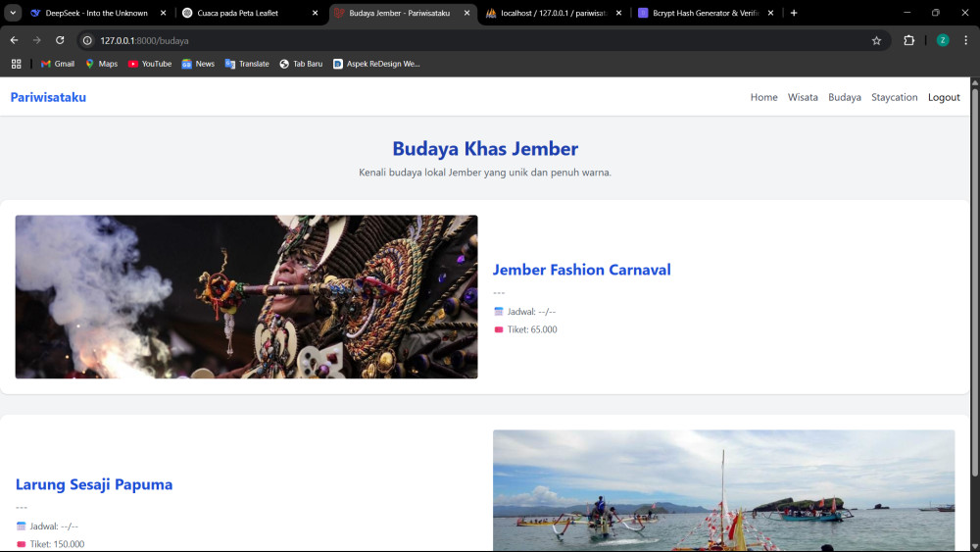Click the page vertical scrollbar
The height and width of the screenshot is (552, 980).
pos(974,281)
